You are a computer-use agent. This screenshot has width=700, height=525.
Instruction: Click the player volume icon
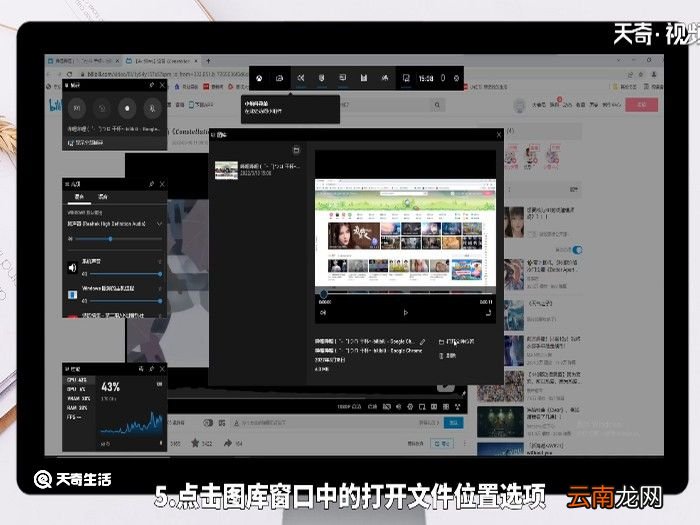pyautogui.click(x=398, y=407)
